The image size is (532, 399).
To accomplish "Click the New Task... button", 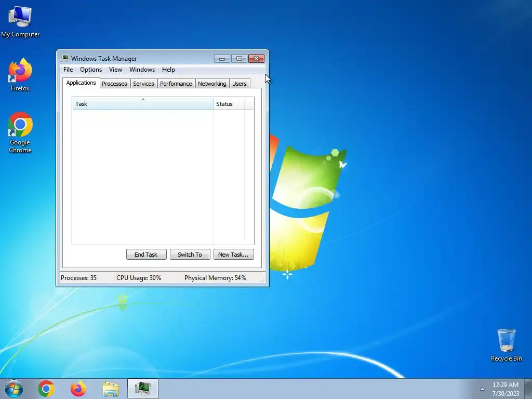I will (234, 255).
